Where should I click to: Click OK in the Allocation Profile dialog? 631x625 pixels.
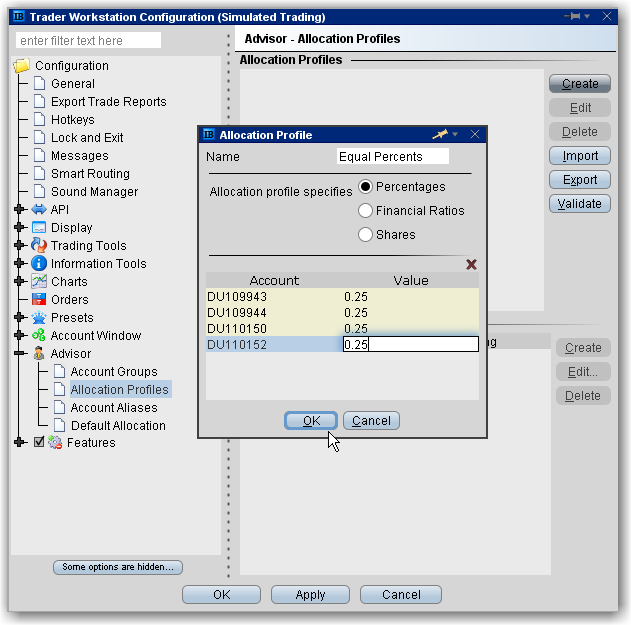tap(311, 421)
